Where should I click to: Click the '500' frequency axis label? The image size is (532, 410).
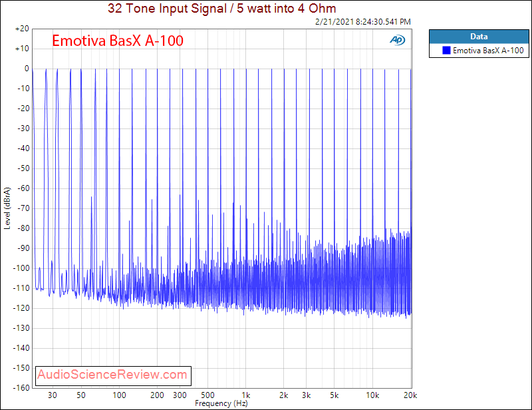coord(207,395)
